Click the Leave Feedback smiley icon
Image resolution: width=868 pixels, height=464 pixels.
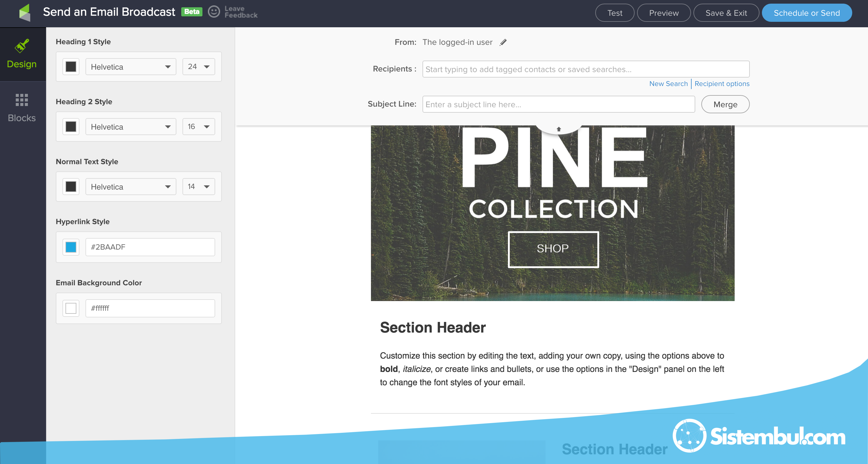click(x=214, y=12)
